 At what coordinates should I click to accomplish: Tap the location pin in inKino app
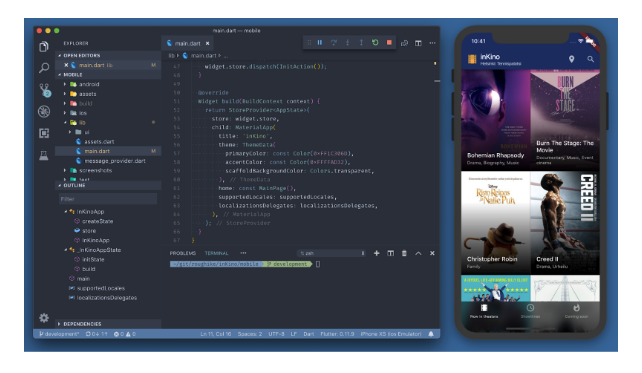572,59
